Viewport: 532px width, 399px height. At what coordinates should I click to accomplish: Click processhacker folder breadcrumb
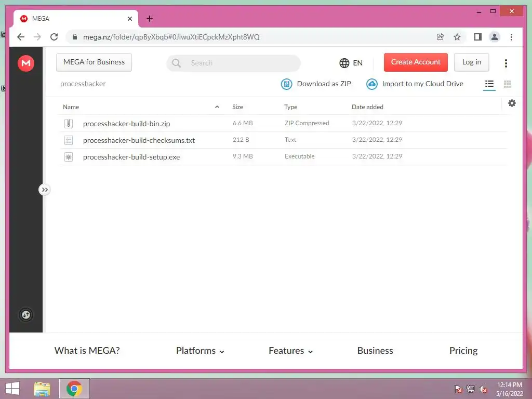point(83,84)
